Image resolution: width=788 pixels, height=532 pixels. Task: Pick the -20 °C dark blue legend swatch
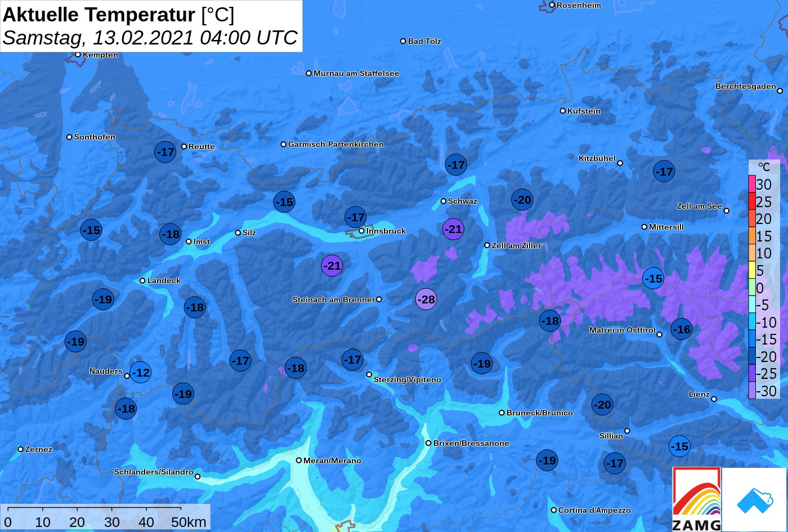[752, 356]
